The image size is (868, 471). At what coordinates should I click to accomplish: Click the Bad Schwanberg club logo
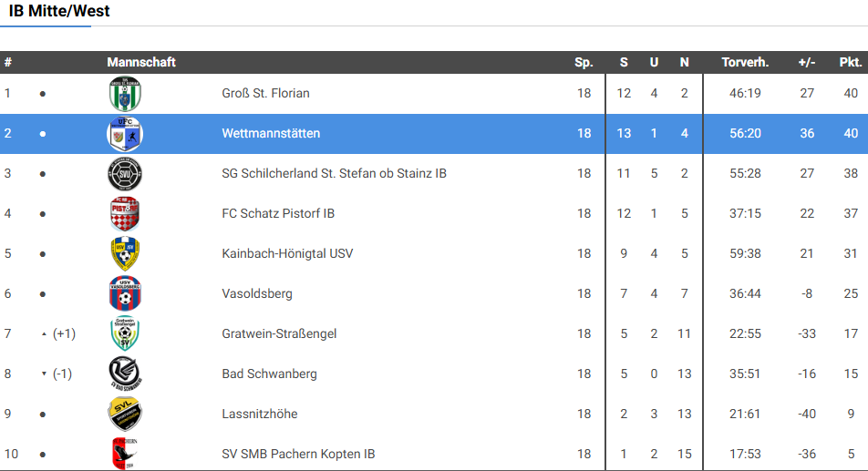[125, 374]
